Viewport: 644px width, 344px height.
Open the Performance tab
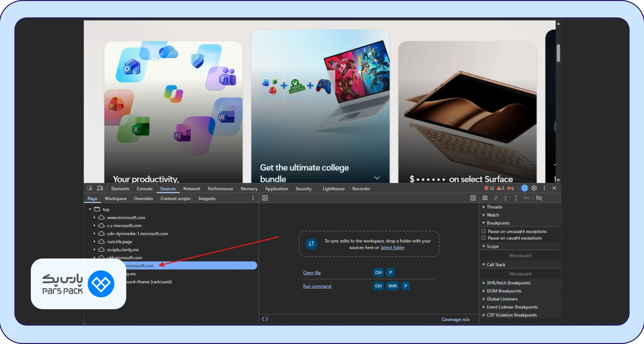220,188
